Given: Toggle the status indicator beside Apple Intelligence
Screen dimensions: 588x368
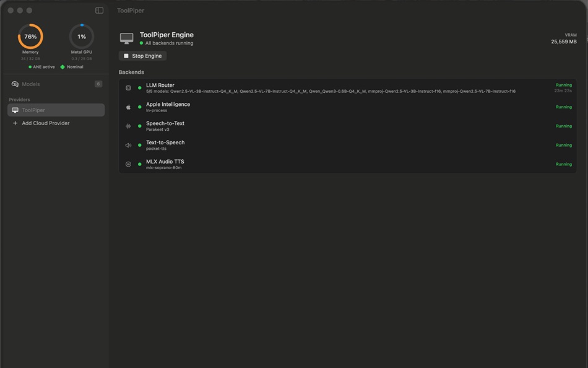Looking at the screenshot, I should (x=141, y=107).
